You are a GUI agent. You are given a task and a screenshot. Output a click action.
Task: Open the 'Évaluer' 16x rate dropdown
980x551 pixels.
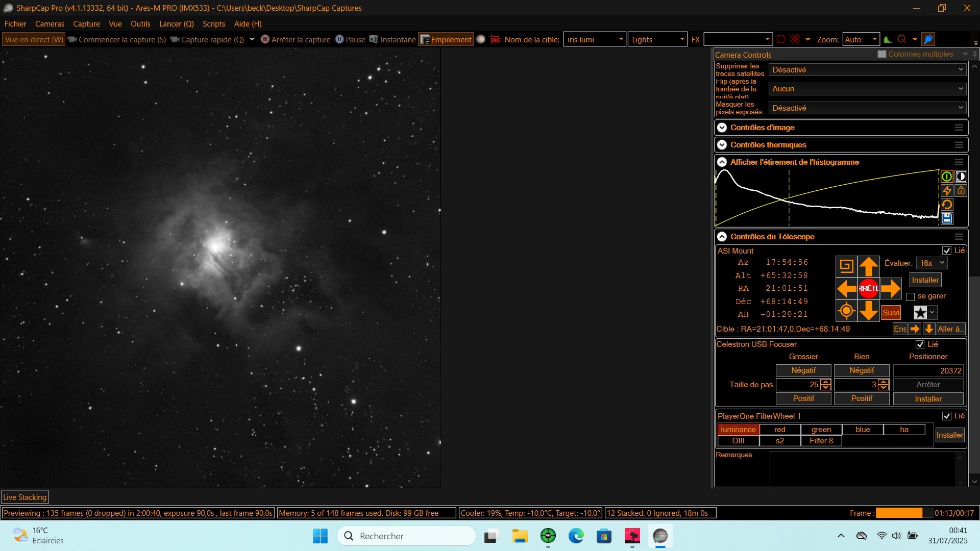click(x=932, y=263)
